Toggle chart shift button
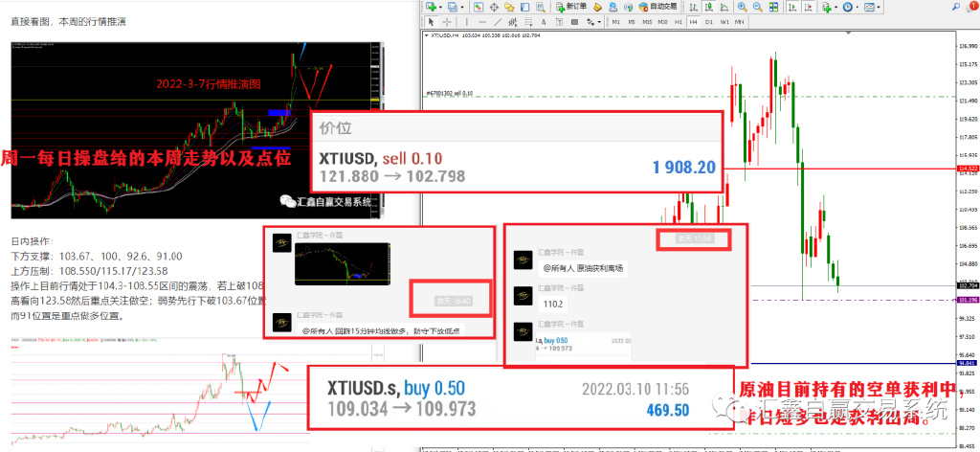Screen dimensions: 980x452 (x=808, y=7)
